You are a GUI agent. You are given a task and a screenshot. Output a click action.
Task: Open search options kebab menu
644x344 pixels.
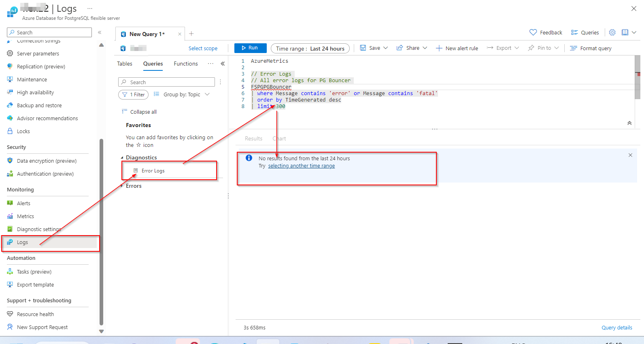click(x=220, y=82)
